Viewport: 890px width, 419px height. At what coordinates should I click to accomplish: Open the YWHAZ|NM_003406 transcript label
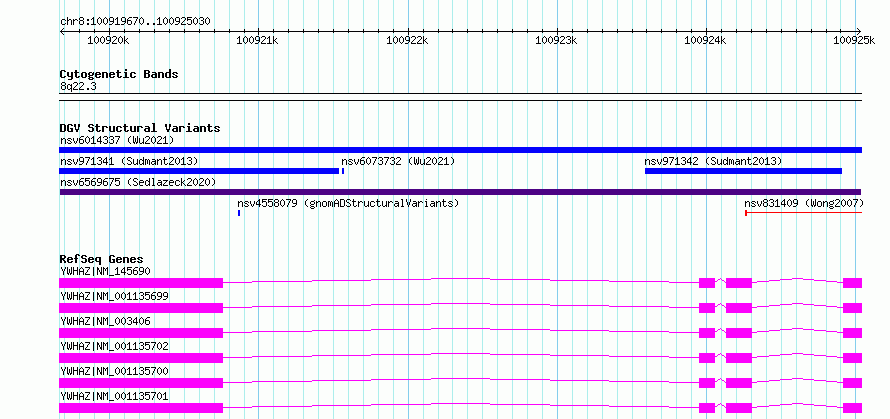pos(105,321)
